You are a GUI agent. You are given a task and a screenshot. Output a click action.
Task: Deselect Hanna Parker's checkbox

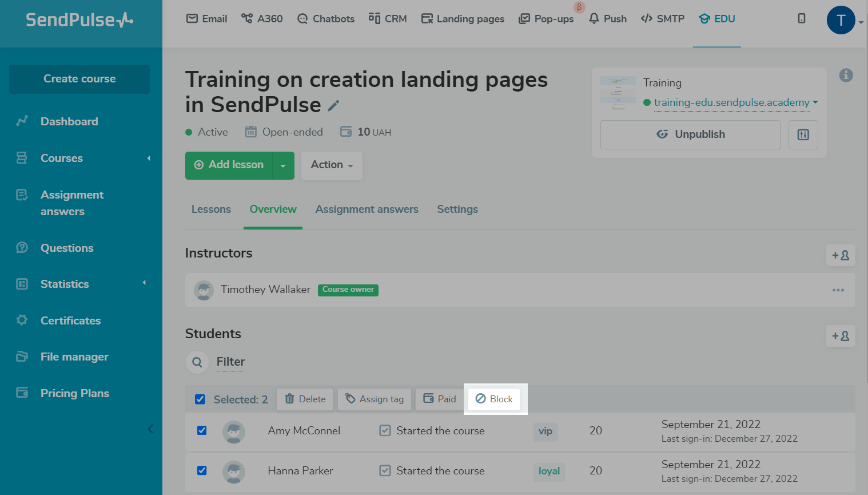point(202,470)
